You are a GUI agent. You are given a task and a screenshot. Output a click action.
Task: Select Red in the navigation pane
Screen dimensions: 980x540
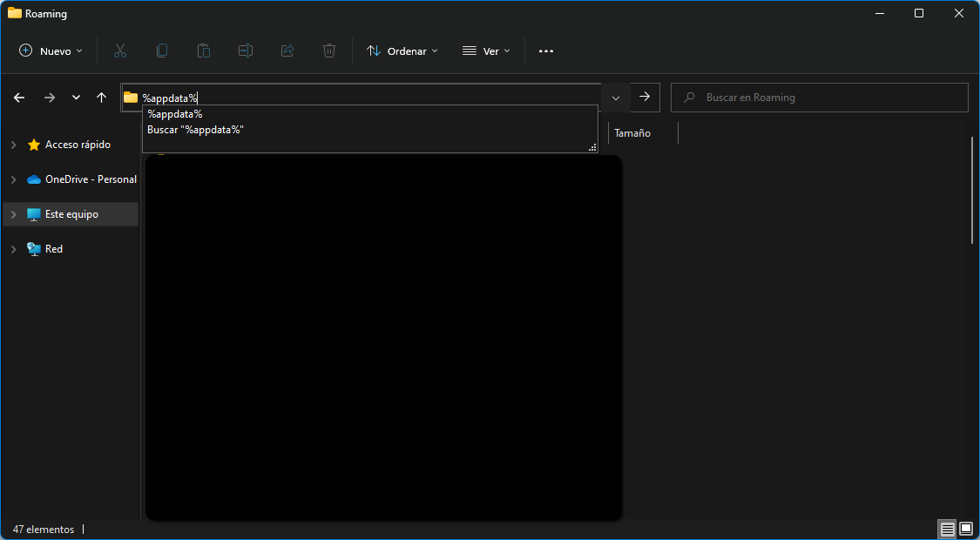coord(54,249)
